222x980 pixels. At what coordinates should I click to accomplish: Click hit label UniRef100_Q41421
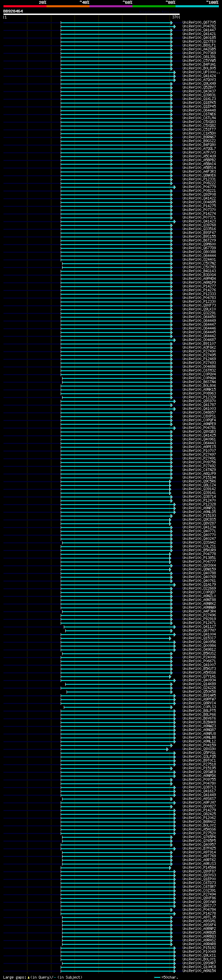pos(199,34)
